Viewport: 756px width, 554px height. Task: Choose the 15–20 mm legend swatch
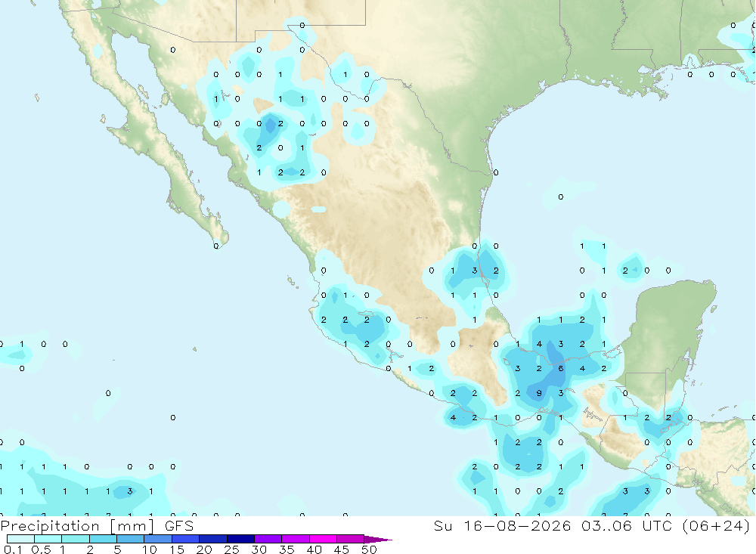point(186,539)
